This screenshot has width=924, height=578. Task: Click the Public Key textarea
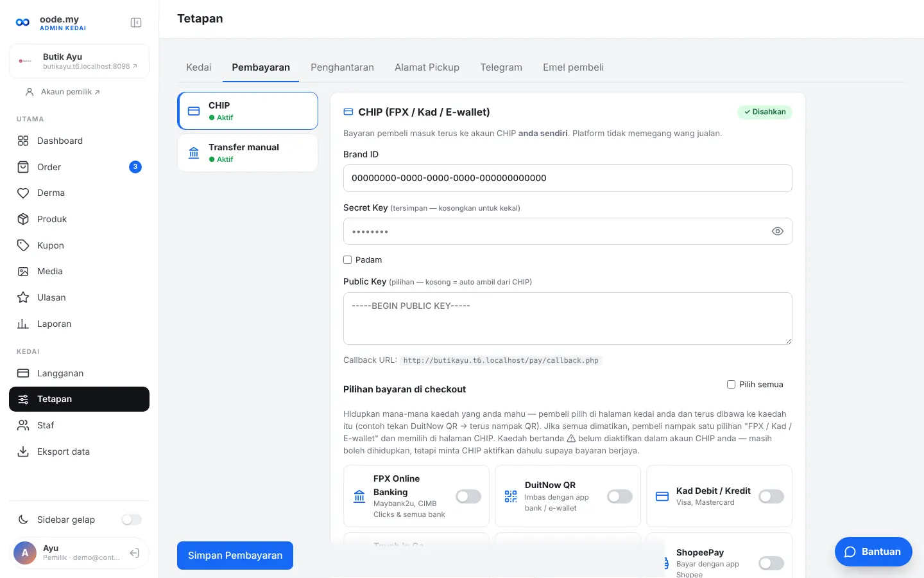coord(568,319)
